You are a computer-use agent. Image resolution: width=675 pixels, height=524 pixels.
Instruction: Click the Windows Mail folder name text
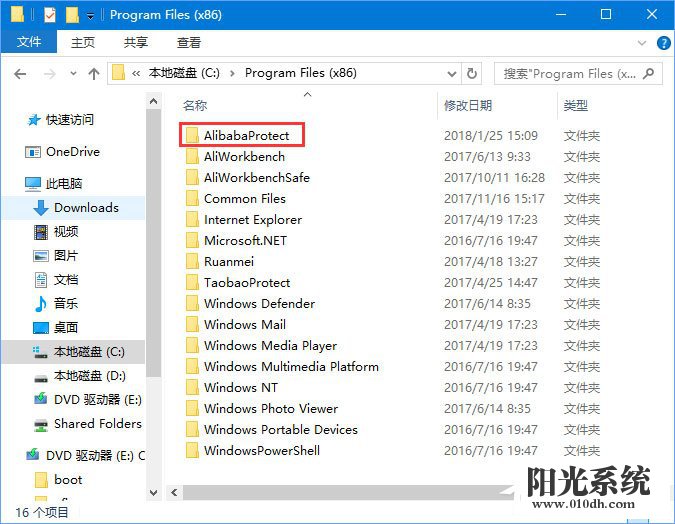pyautogui.click(x=245, y=325)
